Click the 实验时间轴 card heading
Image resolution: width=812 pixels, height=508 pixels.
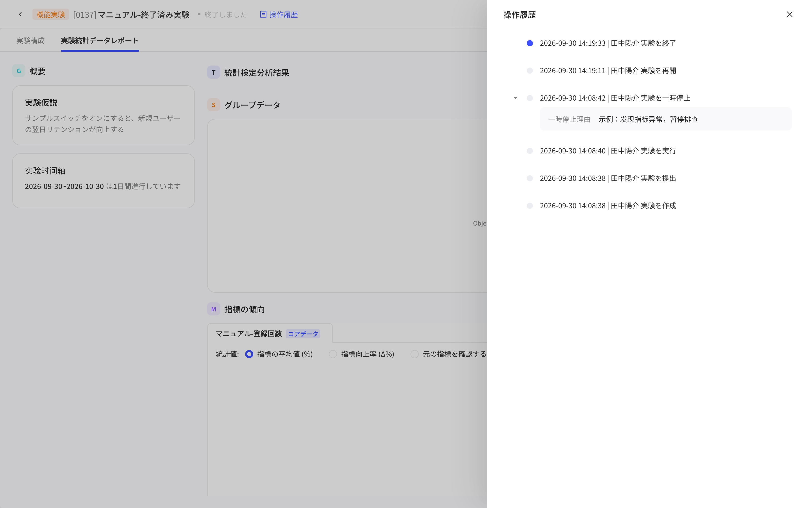pyautogui.click(x=45, y=171)
